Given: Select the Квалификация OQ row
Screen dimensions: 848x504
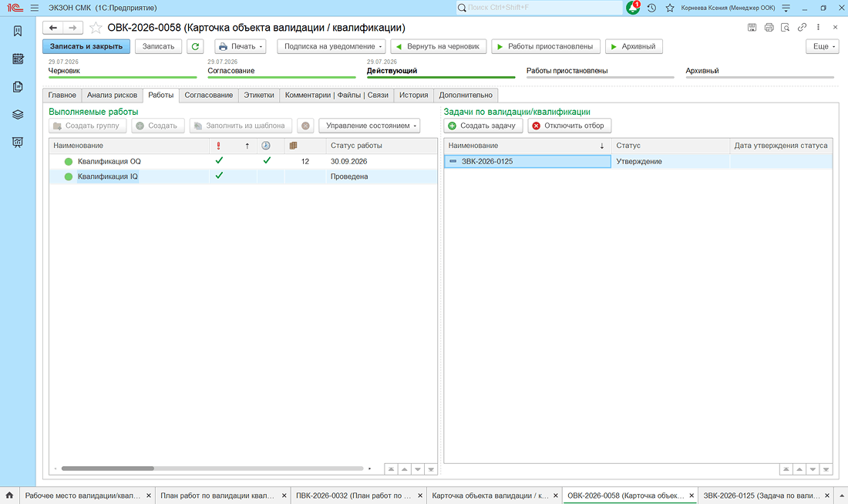Looking at the screenshot, I should click(243, 161).
